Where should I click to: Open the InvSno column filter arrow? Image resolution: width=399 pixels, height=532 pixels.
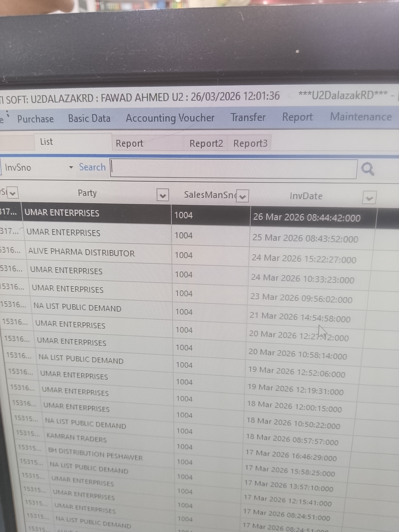(13, 193)
